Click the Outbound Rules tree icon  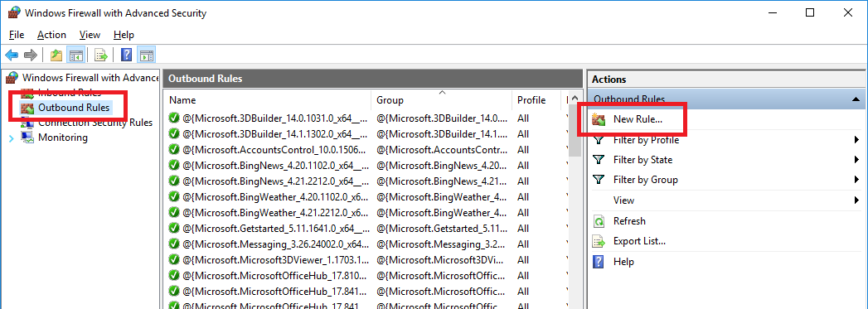tap(27, 108)
